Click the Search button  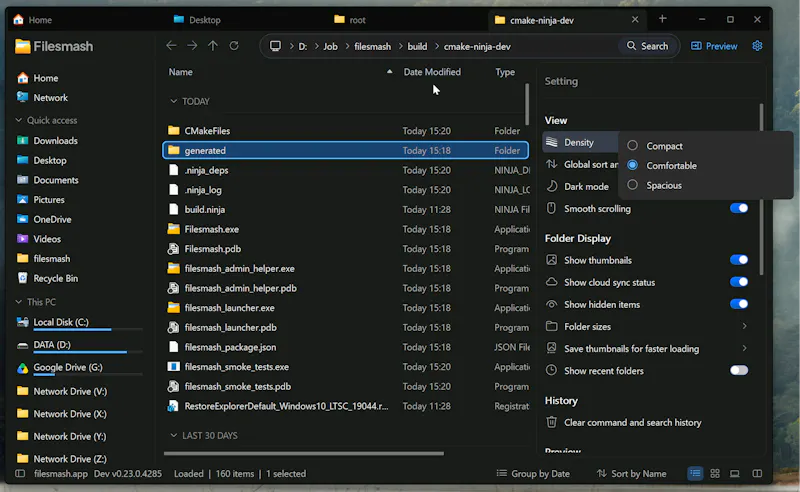[x=647, y=46]
